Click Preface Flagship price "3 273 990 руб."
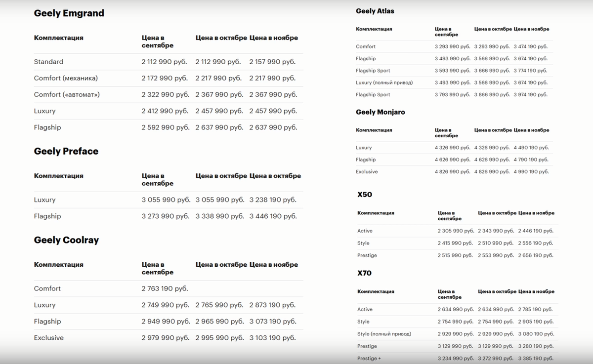593x364 pixels. [165, 216]
